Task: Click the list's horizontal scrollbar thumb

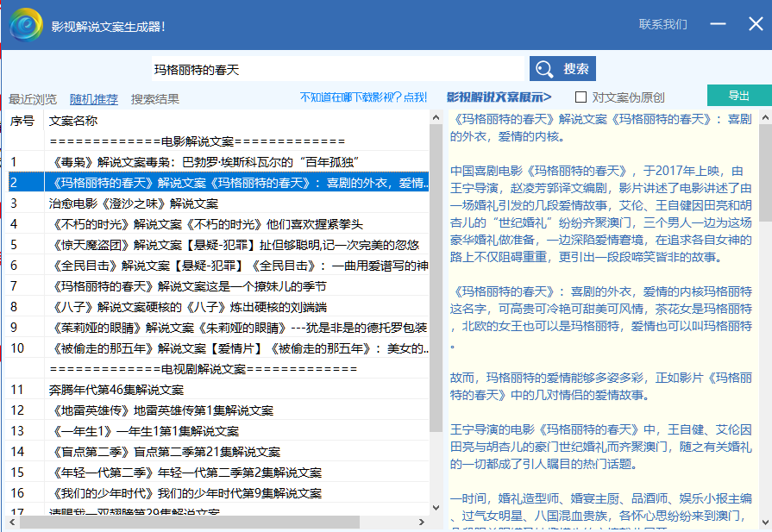Action: pos(190,522)
